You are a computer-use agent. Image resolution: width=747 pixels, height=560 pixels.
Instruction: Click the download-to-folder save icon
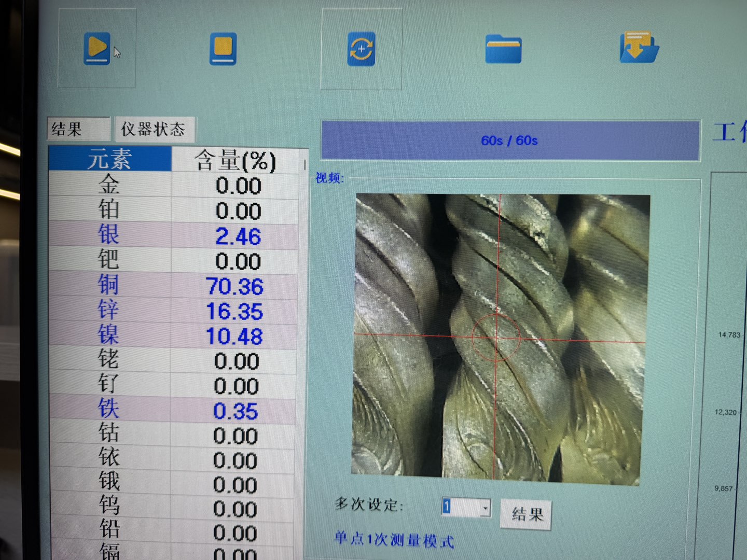[x=639, y=48]
